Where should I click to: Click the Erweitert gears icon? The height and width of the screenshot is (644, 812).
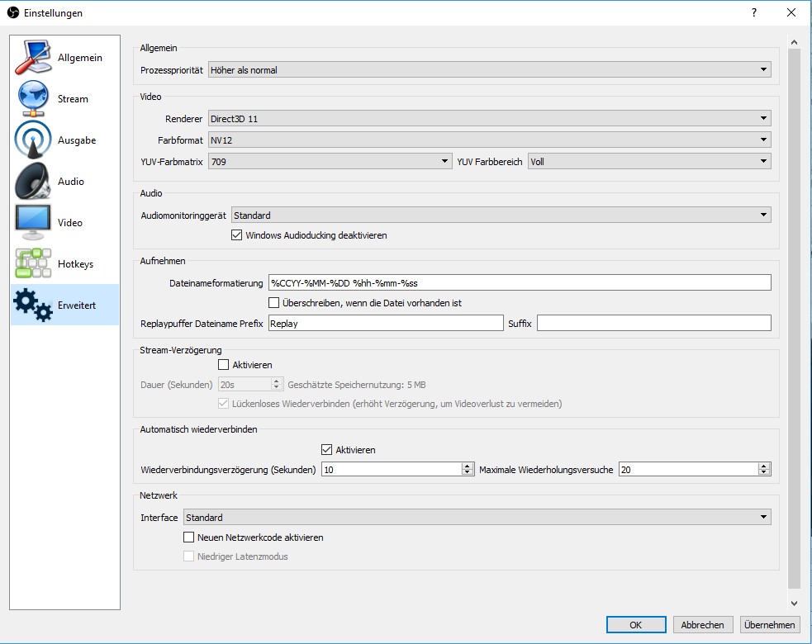click(x=33, y=305)
